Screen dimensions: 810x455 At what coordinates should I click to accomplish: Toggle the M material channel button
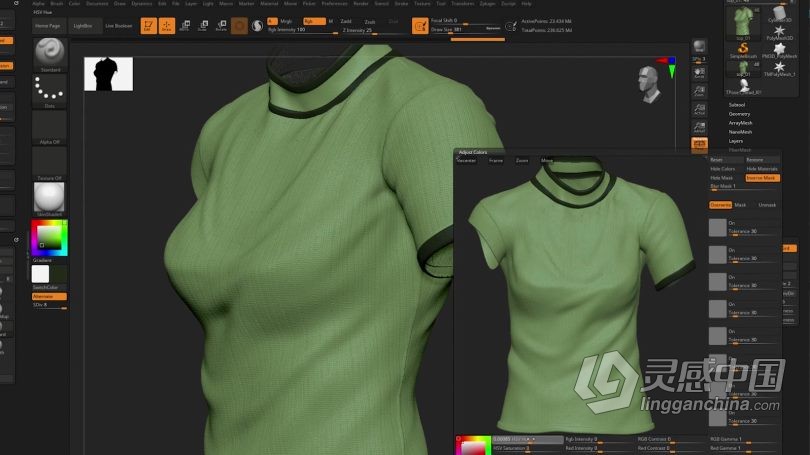pyautogui.click(x=331, y=21)
